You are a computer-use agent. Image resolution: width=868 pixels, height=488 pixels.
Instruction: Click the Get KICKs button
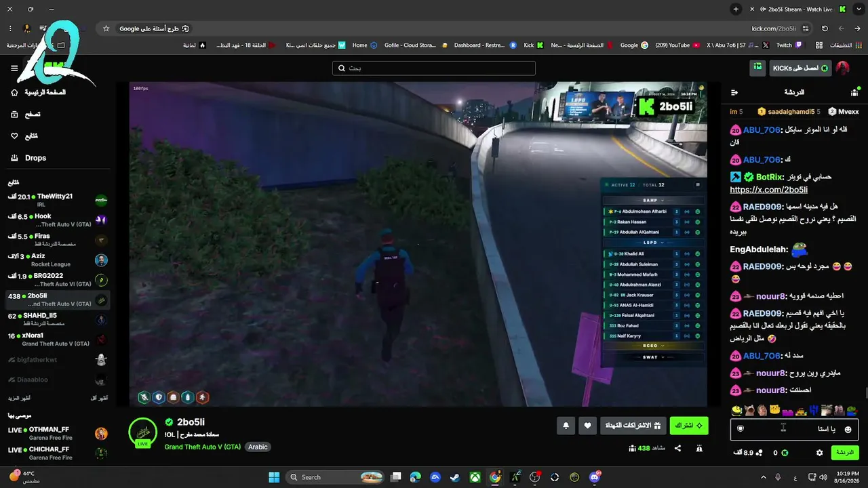click(800, 68)
